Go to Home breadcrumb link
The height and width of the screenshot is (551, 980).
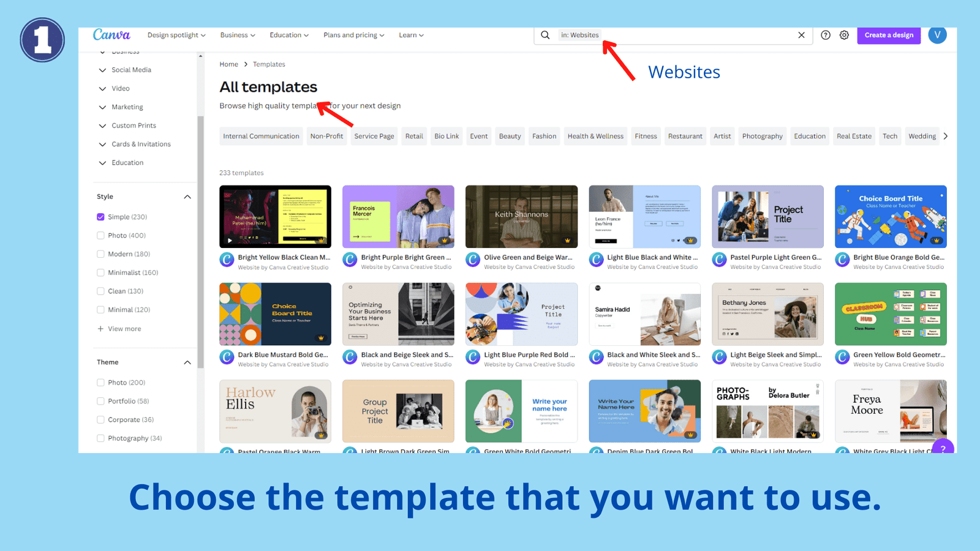pyautogui.click(x=229, y=64)
